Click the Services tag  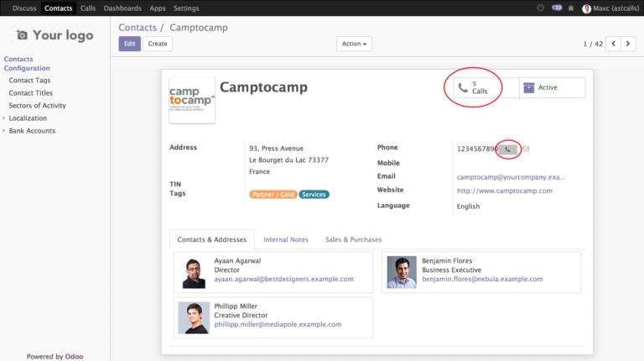314,195
